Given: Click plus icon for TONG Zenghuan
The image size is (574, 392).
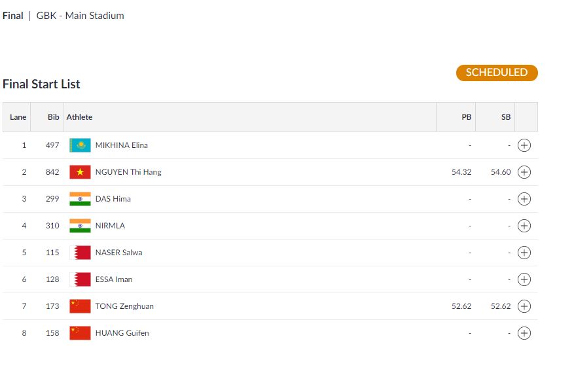Looking at the screenshot, I should tap(524, 306).
